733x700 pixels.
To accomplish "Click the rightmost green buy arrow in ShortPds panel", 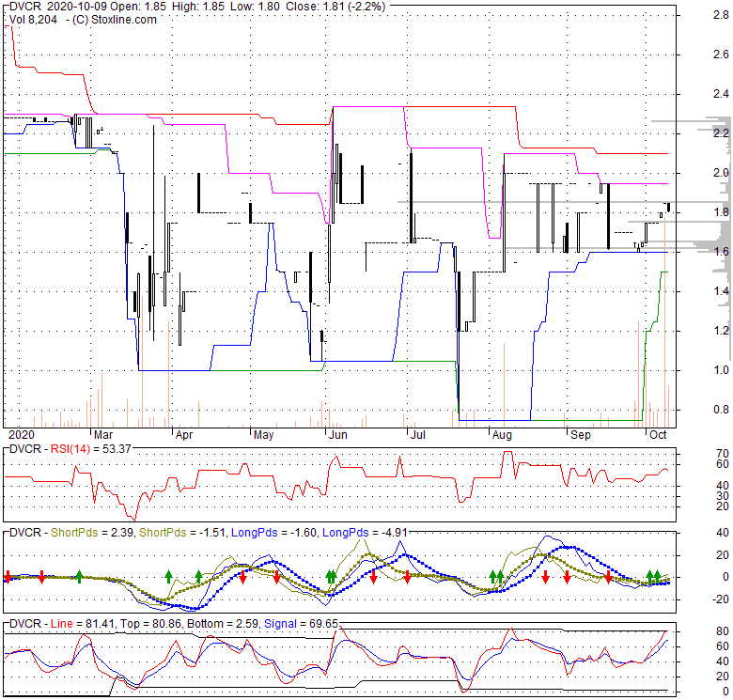I will pos(657,577).
